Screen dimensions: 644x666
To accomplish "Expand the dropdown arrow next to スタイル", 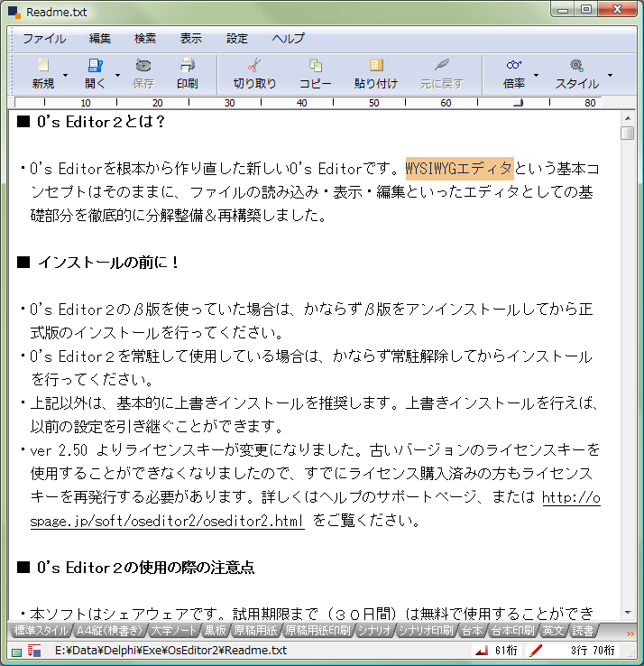I will [610, 75].
